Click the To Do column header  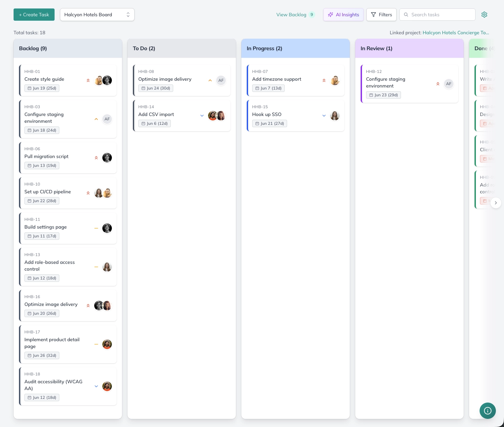pyautogui.click(x=182, y=48)
